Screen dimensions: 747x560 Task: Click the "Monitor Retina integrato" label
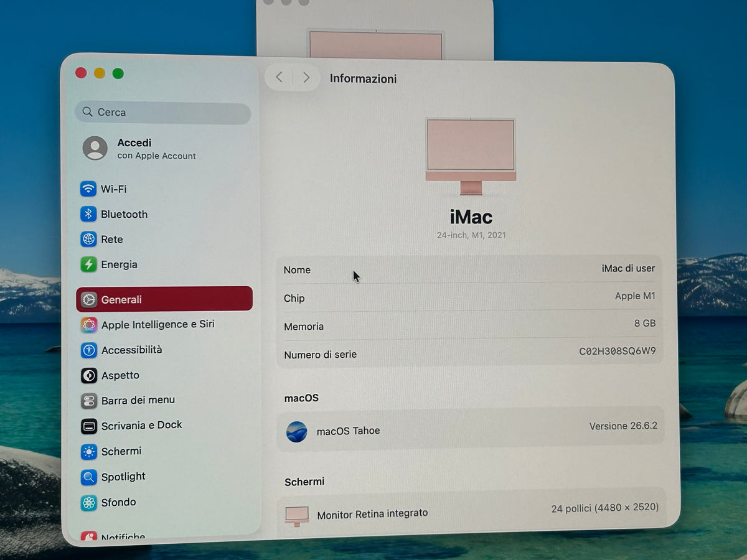[372, 515]
